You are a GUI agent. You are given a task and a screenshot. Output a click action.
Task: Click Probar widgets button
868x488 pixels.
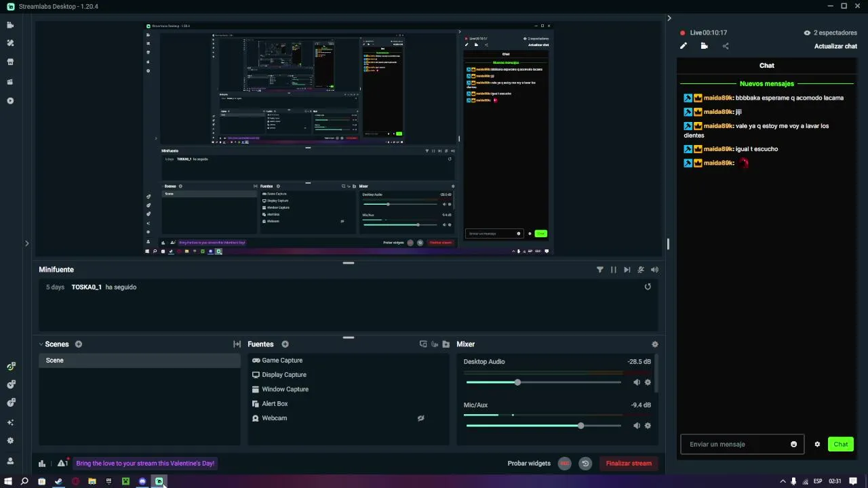(529, 464)
